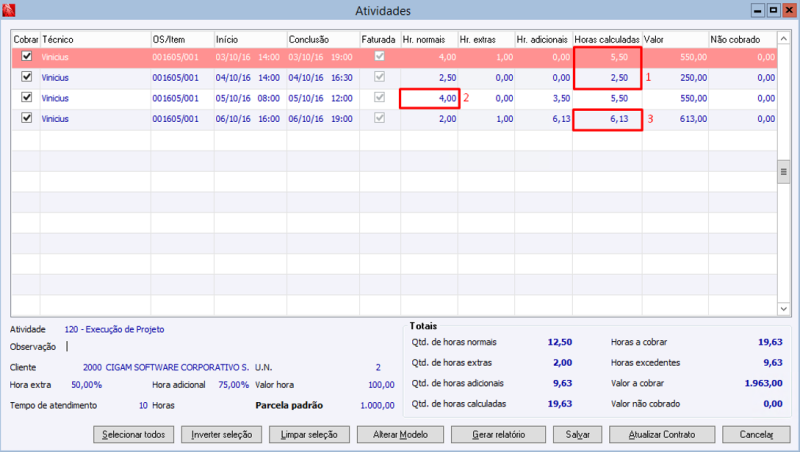Click Valor a cobrar total 1.963,00
The height and width of the screenshot is (452, 800).
pyautogui.click(x=763, y=383)
